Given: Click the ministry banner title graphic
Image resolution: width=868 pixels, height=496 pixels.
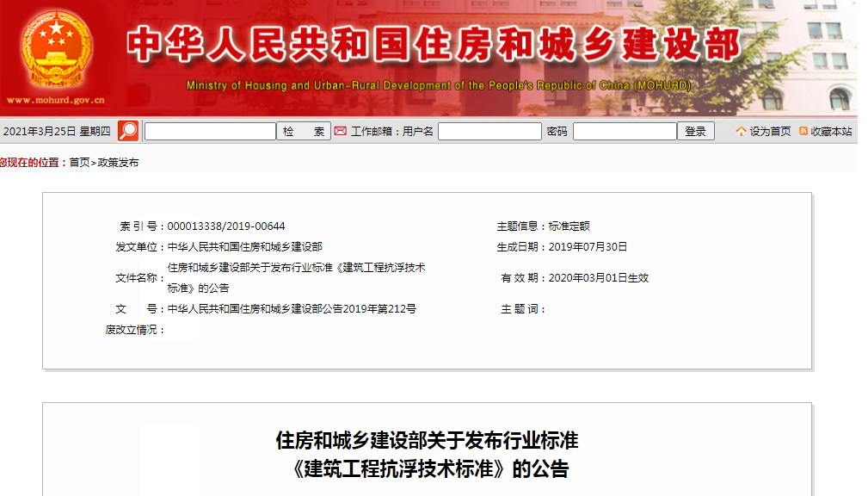Looking at the screenshot, I should pyautogui.click(x=430, y=43).
